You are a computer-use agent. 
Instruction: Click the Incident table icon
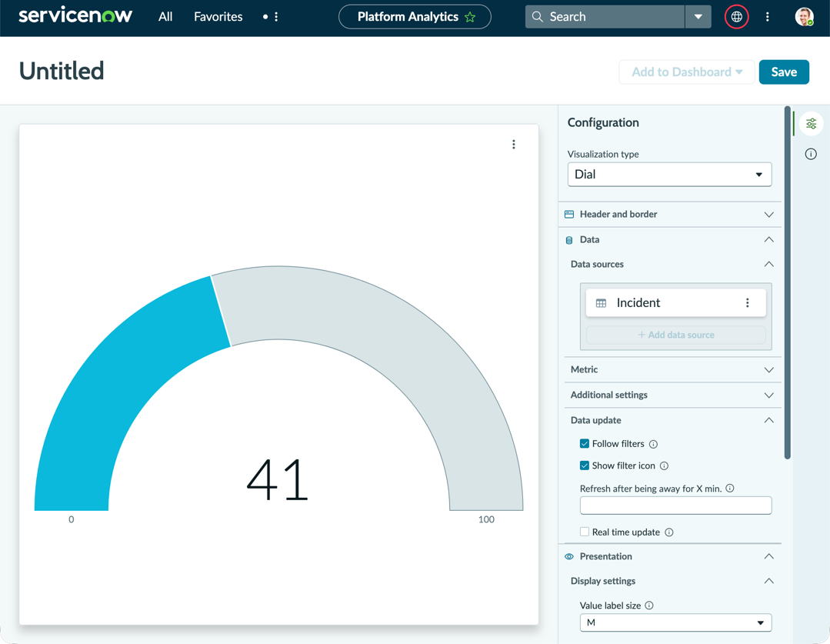pos(601,303)
